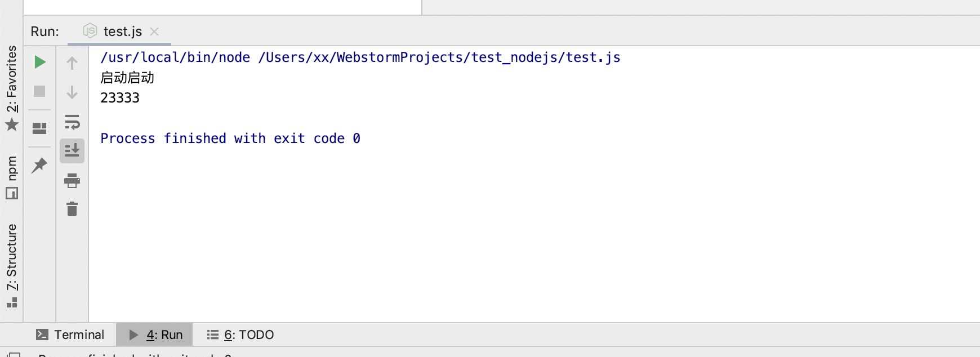The width and height of the screenshot is (980, 357).
Task: Clear all output with trash icon
Action: pos(72,209)
